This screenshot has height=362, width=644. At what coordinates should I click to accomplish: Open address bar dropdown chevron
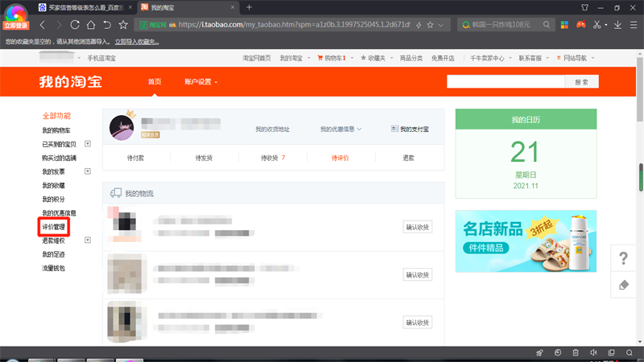tap(441, 26)
